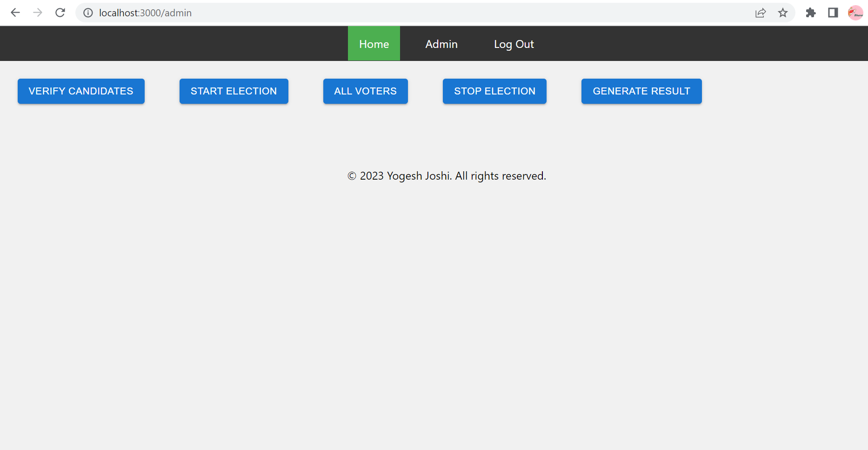The width and height of the screenshot is (868, 450).
Task: Click the green highlighted Home navigation button
Action: 374,43
